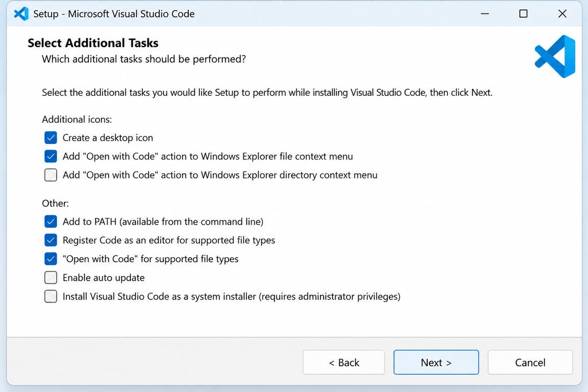588x392 pixels.
Task: Click the Enable auto update label
Action: pyautogui.click(x=103, y=278)
